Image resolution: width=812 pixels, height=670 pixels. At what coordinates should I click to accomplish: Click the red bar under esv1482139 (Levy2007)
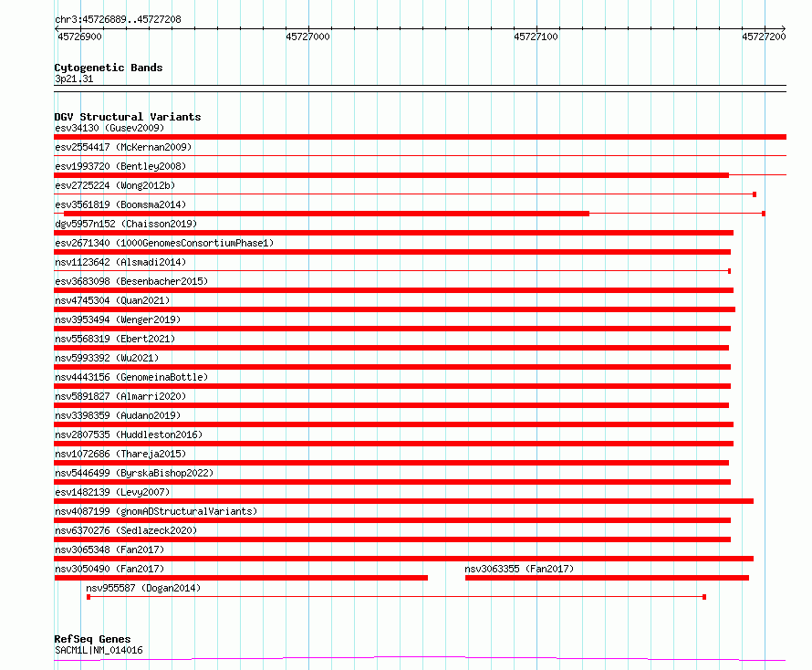point(403,501)
